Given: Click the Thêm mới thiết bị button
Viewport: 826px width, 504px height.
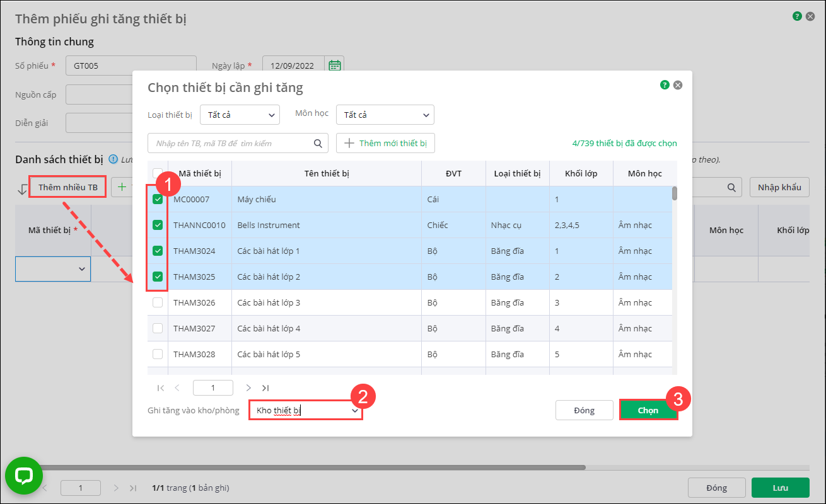Looking at the screenshot, I should [x=385, y=143].
